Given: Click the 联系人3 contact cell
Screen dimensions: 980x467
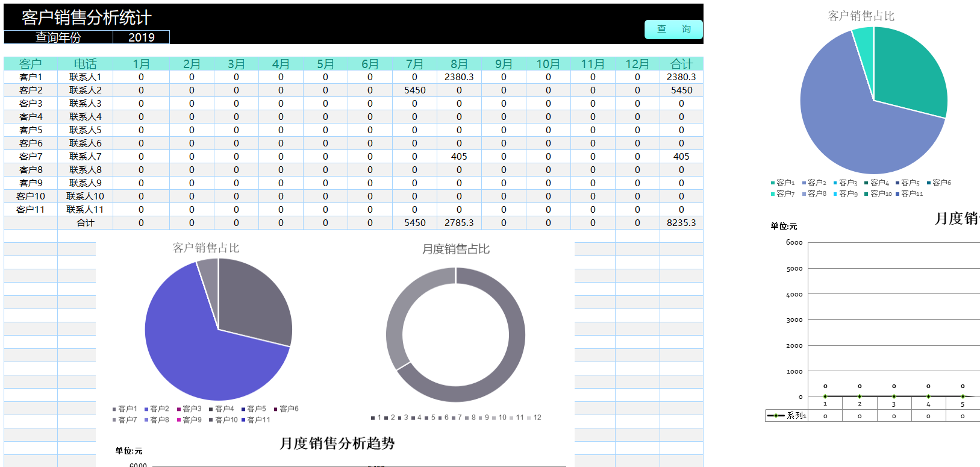Looking at the screenshot, I should [86, 104].
